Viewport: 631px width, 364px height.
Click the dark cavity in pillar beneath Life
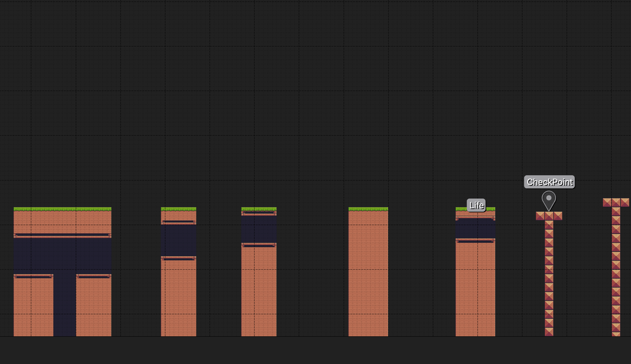[475, 229]
